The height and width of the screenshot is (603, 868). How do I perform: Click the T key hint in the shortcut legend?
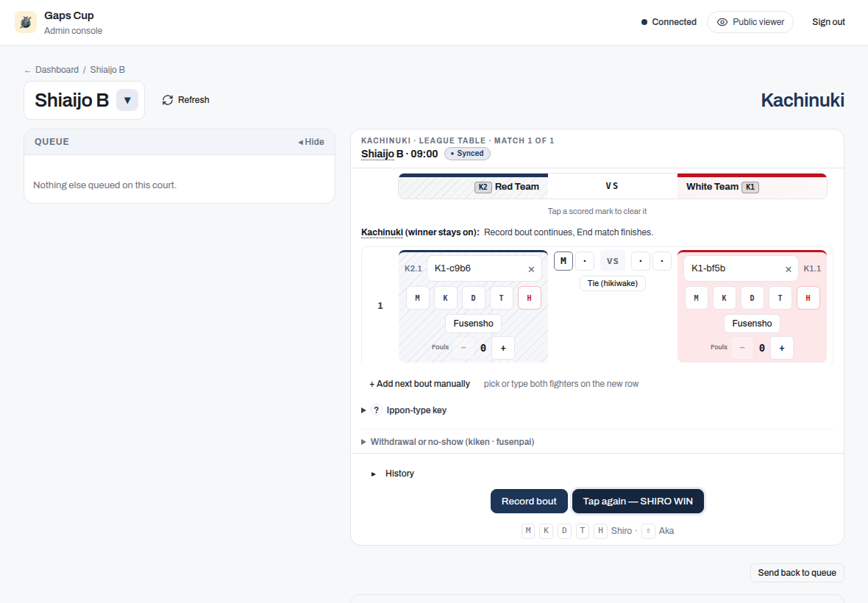click(583, 531)
